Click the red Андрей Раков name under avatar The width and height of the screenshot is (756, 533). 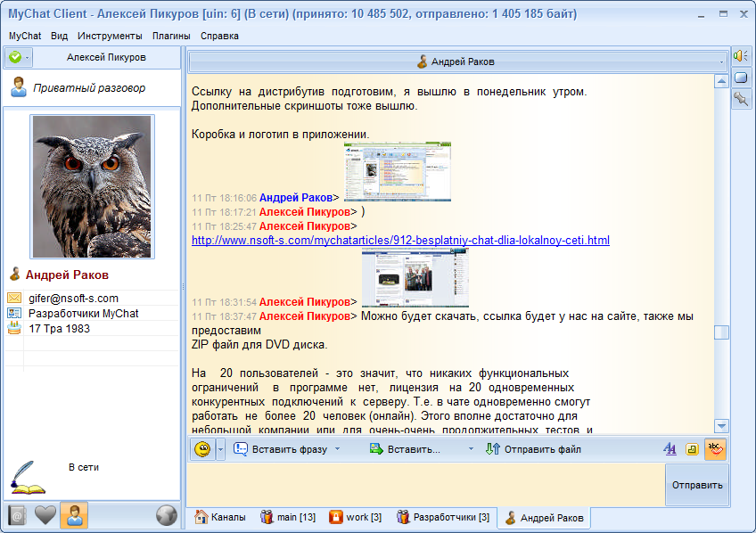point(67,275)
